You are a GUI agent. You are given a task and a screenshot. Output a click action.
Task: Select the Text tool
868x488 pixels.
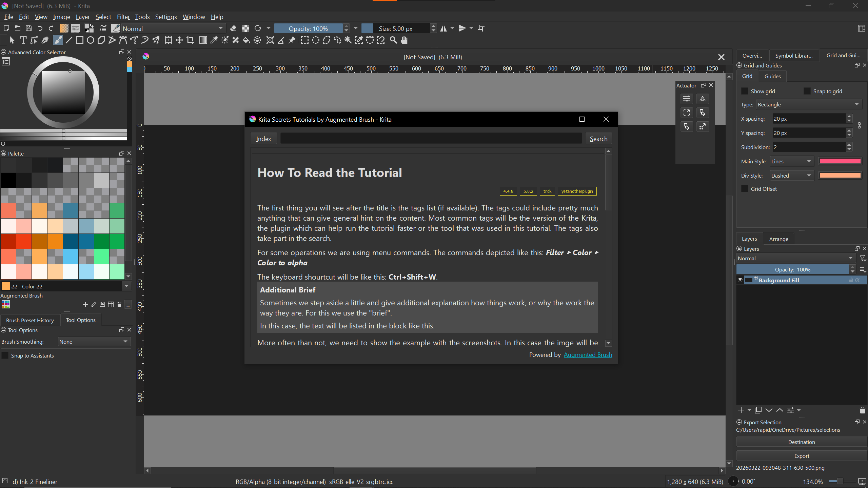tap(23, 40)
